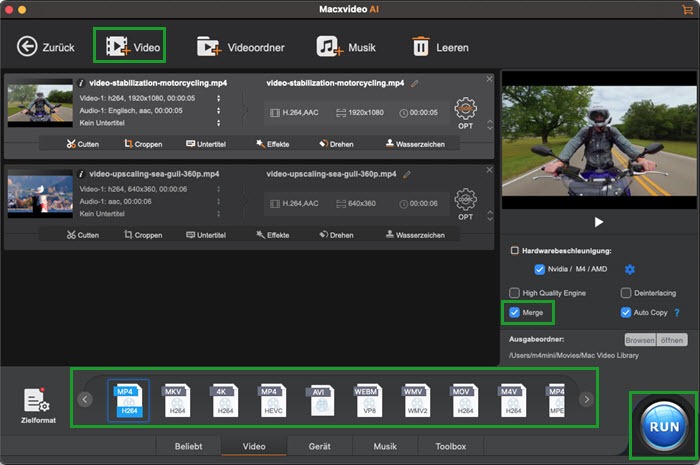This screenshot has width=700, height=465.
Task: Open the Zielformat settings icon
Action: [x=38, y=405]
